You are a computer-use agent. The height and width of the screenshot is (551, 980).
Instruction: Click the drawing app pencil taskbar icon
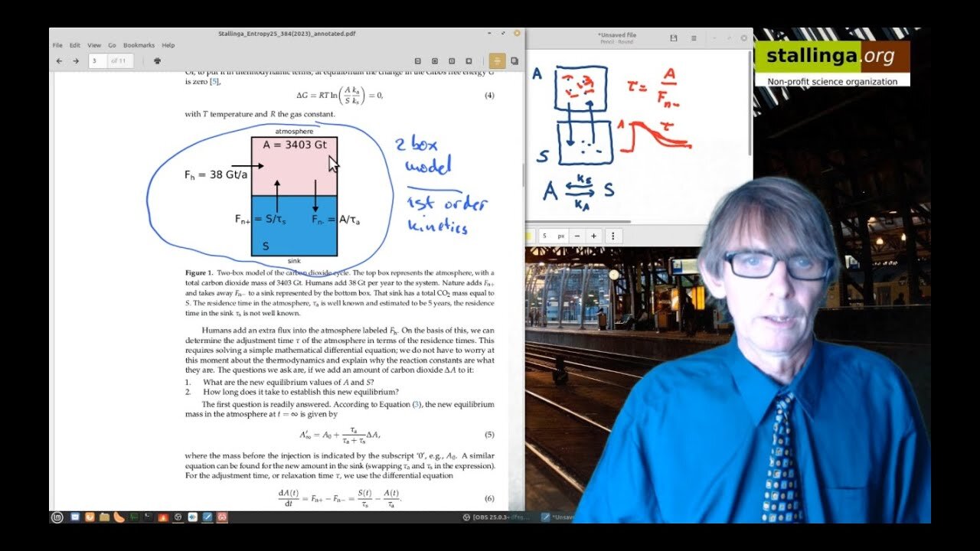point(207,517)
